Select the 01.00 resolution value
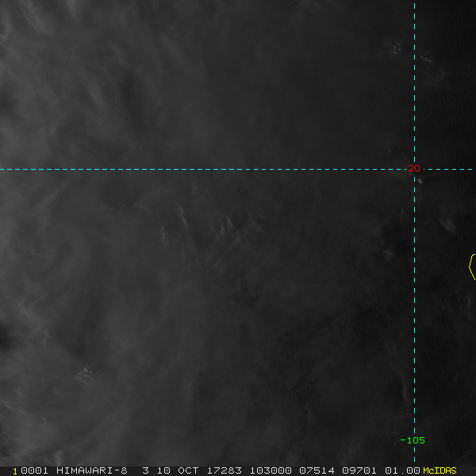Viewport: 476px width, 476px height. tap(402, 470)
